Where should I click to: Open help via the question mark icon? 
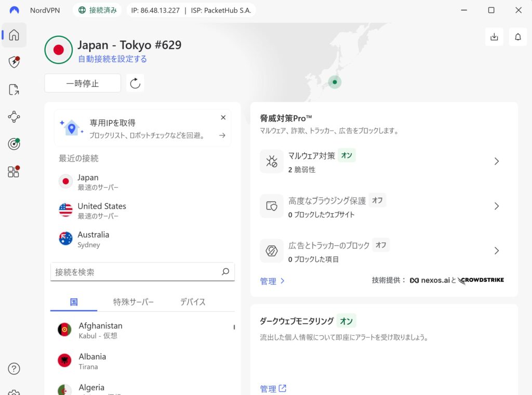pyautogui.click(x=14, y=368)
